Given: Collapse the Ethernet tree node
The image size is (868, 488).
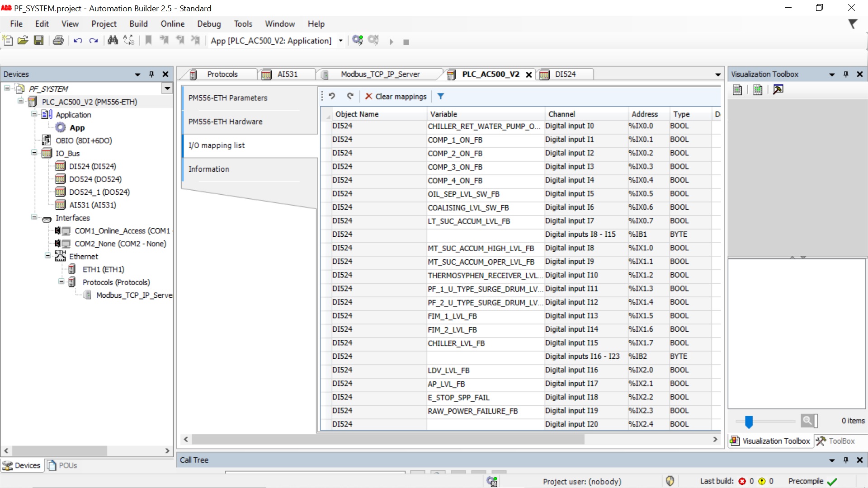Looking at the screenshot, I should click(x=48, y=256).
